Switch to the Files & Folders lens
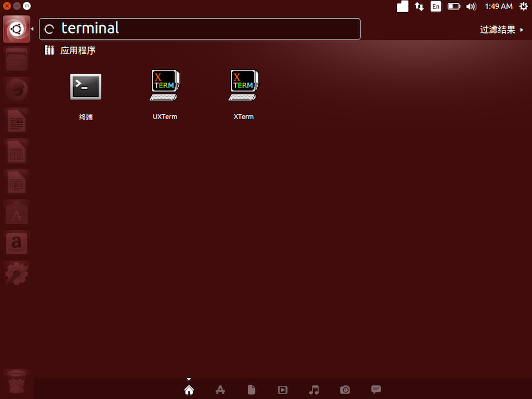Viewport: 532px width, 399px height. [x=251, y=390]
